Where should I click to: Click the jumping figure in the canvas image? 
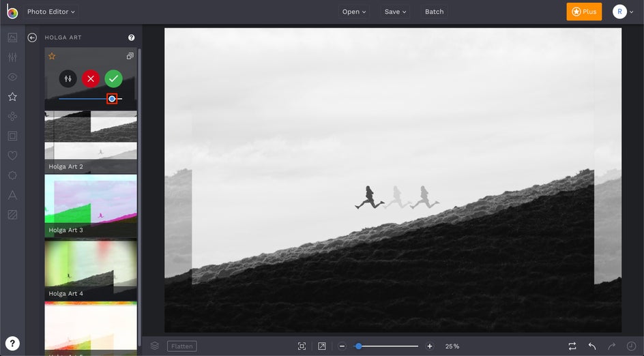point(370,197)
